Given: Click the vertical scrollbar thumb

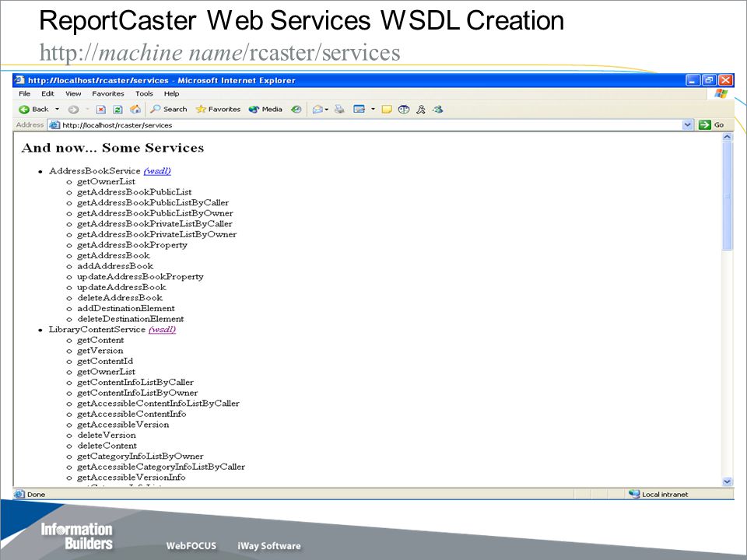Looking at the screenshot, I should coord(727,196).
